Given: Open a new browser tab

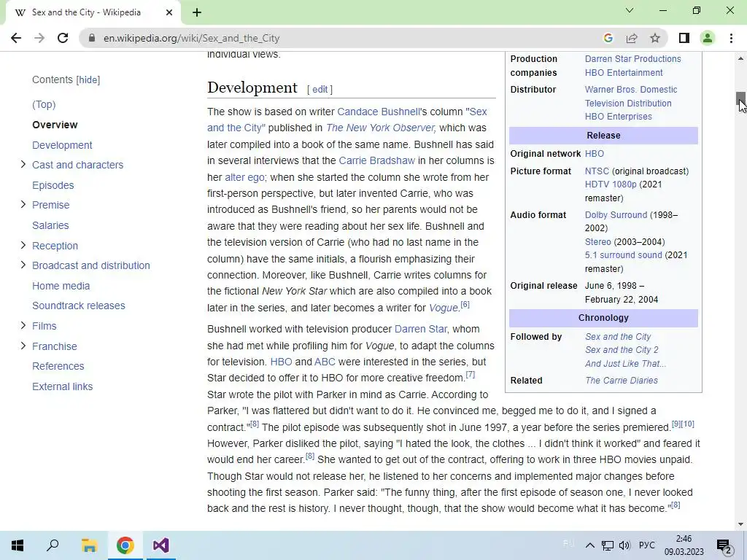Looking at the screenshot, I should 197,12.
